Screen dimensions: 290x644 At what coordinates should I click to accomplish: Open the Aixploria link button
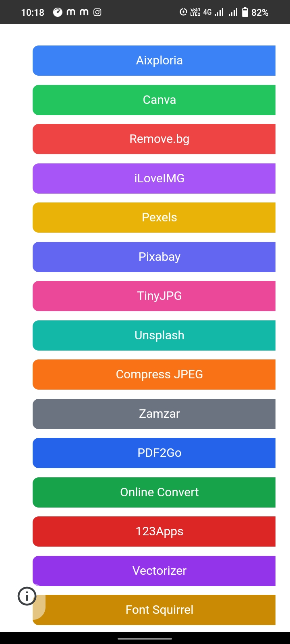(159, 60)
